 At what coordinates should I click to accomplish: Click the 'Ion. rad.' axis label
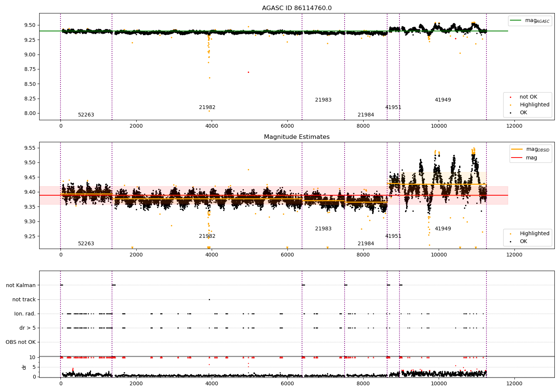(x=25, y=314)
